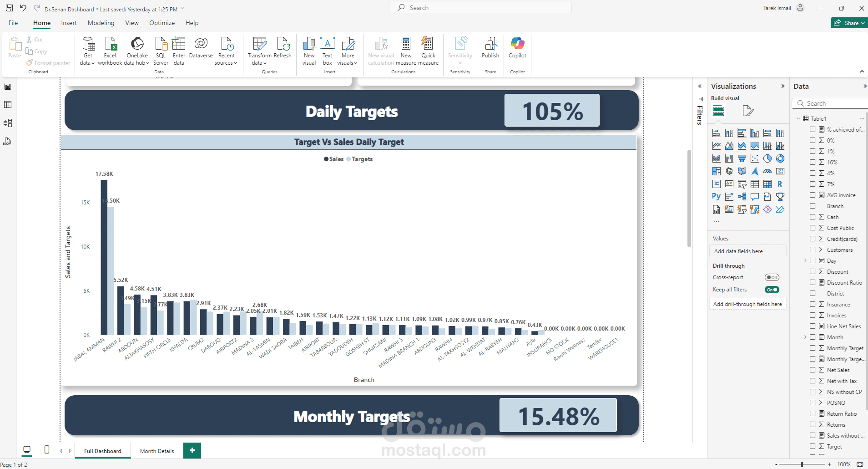
Task: Switch to Table view in sidebar
Action: coord(8,105)
